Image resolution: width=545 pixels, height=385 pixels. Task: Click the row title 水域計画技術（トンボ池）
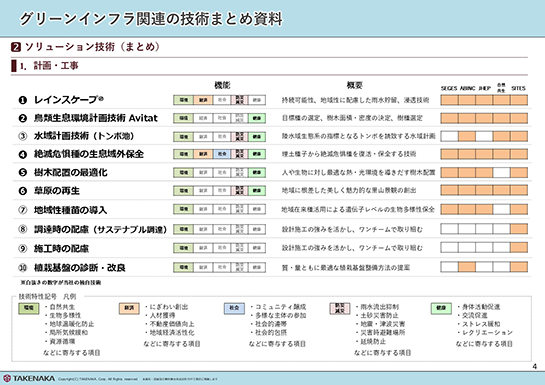pos(84,136)
